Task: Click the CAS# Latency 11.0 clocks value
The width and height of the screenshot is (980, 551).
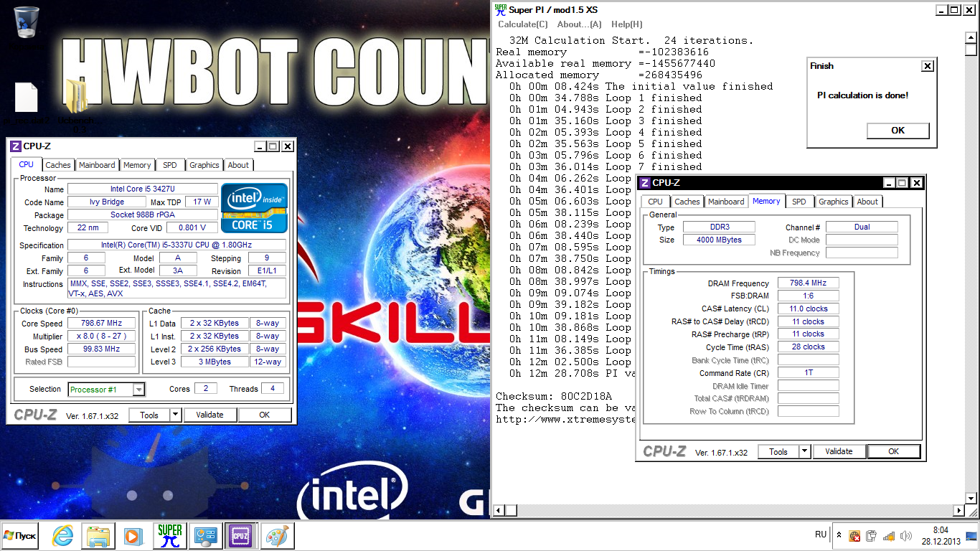Action: point(808,309)
